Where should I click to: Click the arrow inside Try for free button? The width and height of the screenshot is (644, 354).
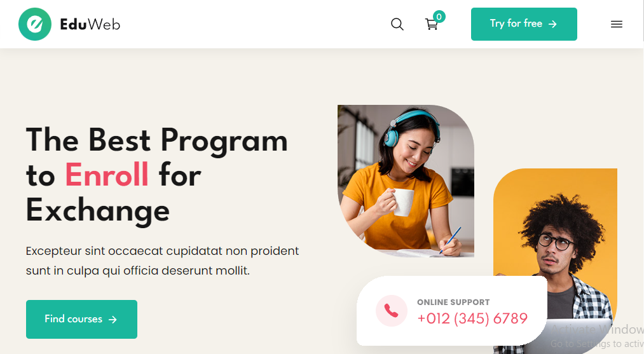pyautogui.click(x=553, y=24)
